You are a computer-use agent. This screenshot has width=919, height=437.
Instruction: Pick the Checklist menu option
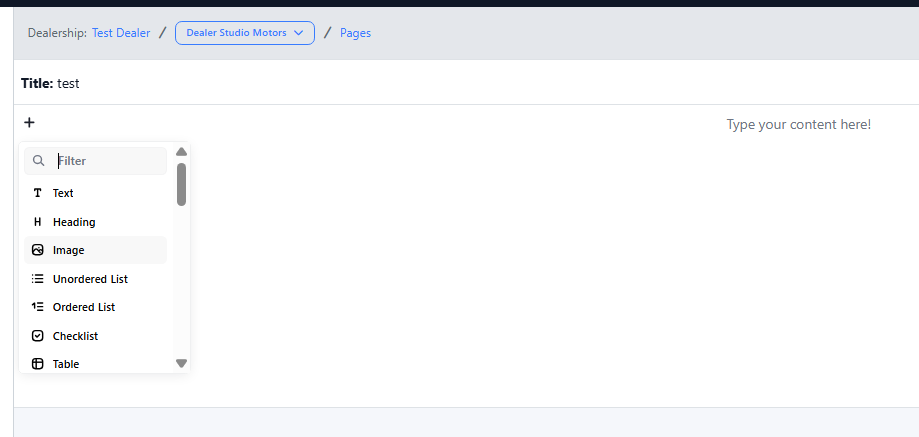(75, 336)
